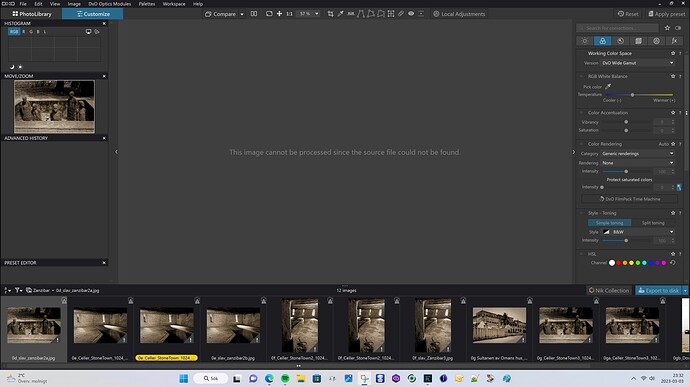Viewport: 690px width, 387px height.
Task: Open the Detail corrections tab icon
Action: (x=620, y=41)
